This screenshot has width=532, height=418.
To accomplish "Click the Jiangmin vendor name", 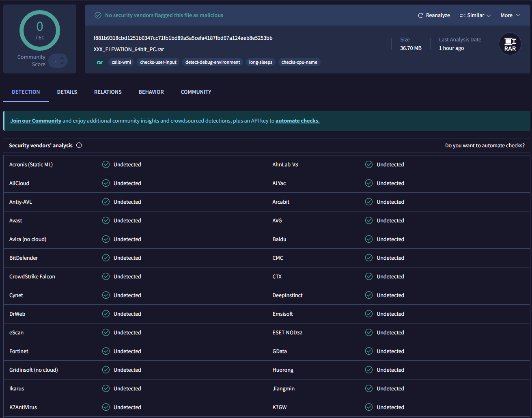I will [x=284, y=389].
